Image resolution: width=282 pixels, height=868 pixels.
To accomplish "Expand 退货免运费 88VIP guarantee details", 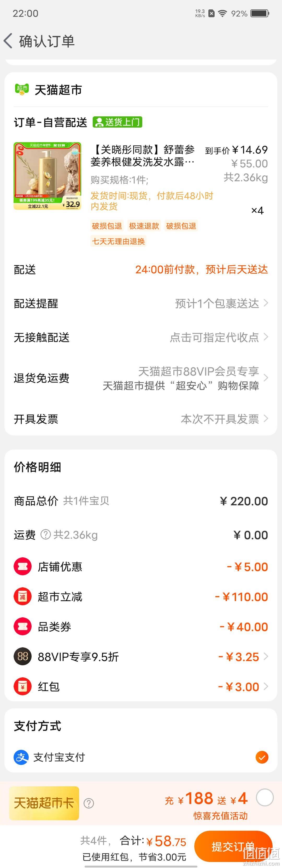I will pos(141,378).
